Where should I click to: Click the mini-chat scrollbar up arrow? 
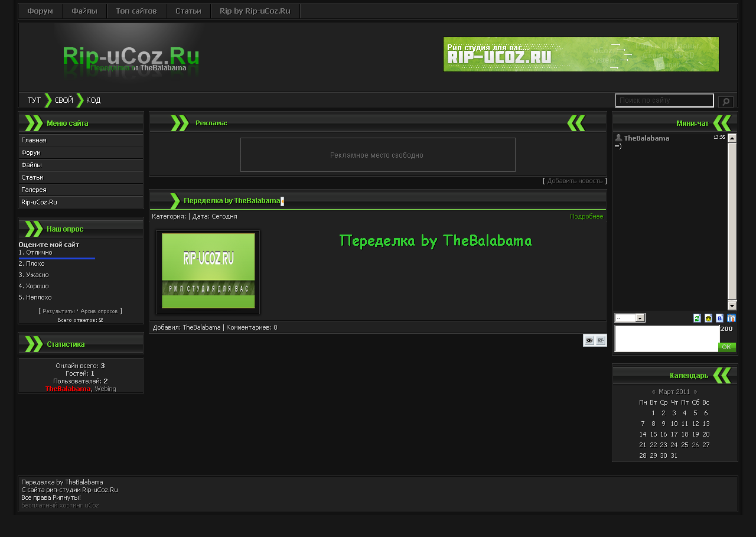732,138
